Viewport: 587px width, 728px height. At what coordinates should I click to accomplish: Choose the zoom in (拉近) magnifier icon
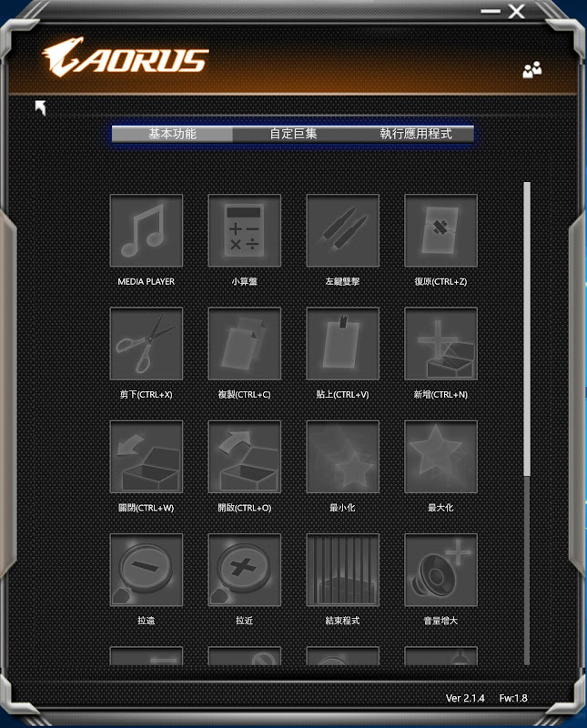tap(244, 570)
